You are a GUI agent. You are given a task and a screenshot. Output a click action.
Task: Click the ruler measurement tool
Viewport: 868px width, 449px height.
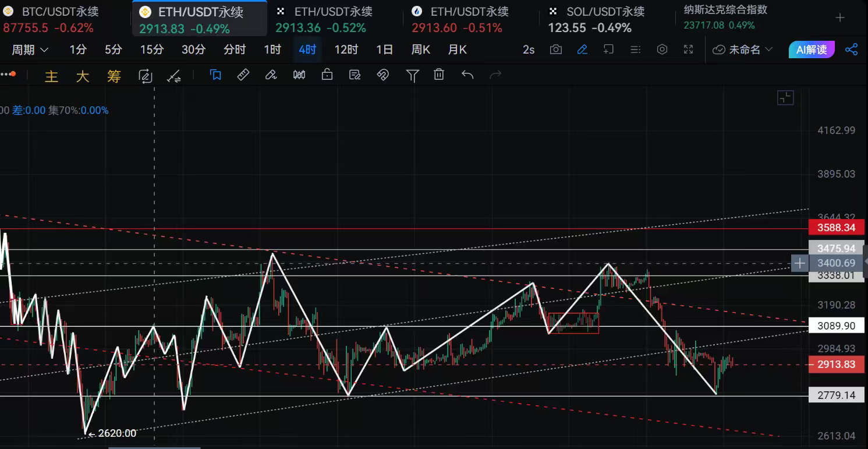tap(243, 75)
